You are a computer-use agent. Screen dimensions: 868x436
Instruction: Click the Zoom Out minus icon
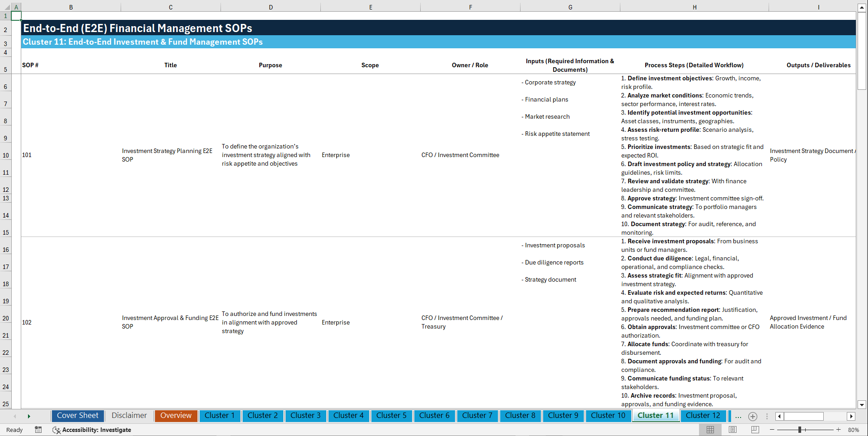(x=772, y=430)
